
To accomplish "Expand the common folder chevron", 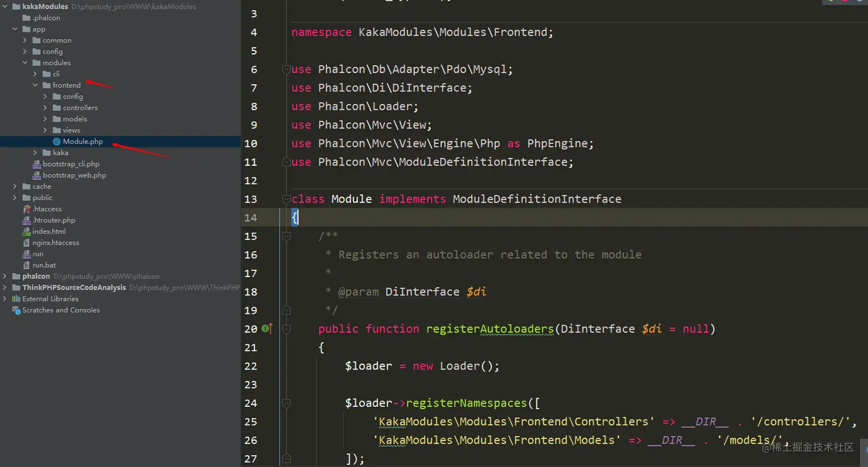I will click(x=25, y=40).
